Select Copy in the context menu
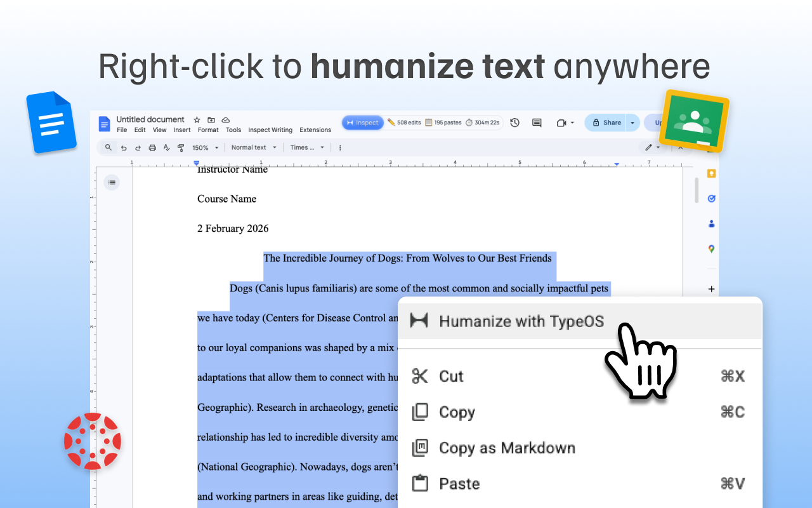 (580, 412)
